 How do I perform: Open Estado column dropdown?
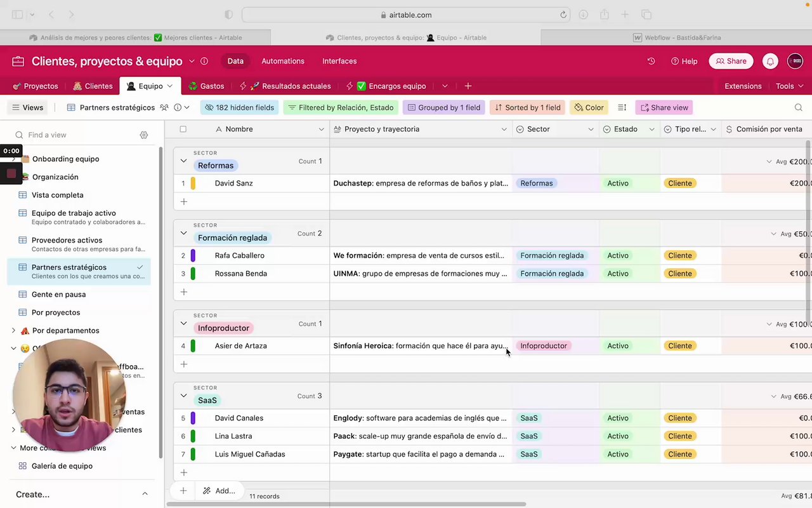pos(652,129)
